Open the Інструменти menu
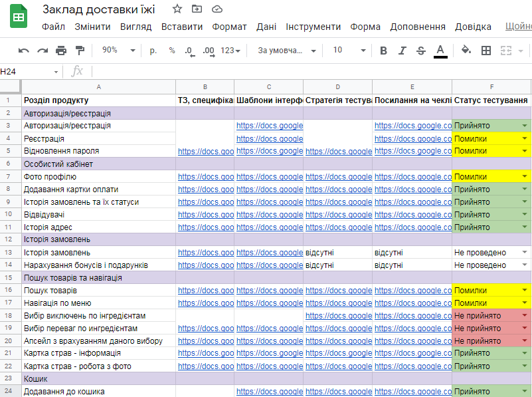This screenshot has width=532, height=397. [x=313, y=27]
